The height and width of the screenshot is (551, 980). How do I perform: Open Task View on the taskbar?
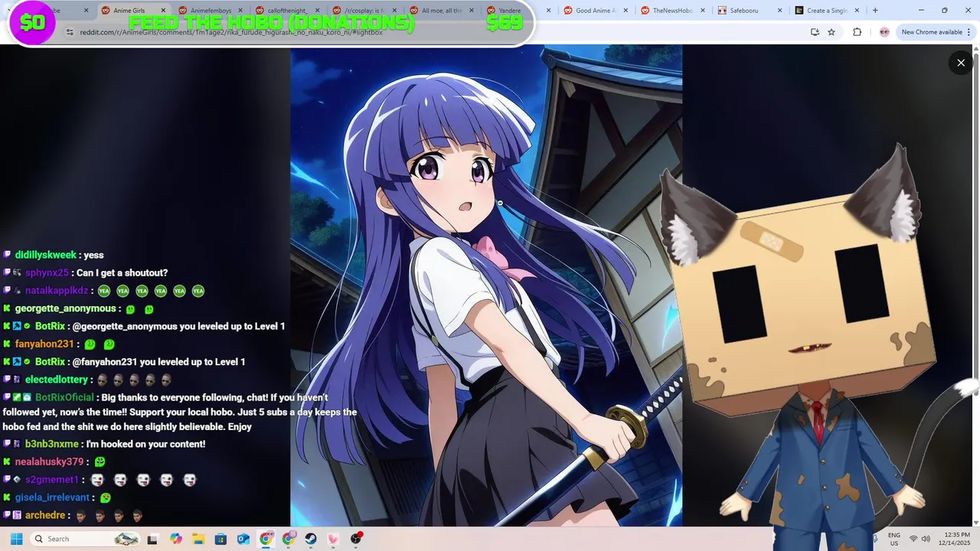pos(152,539)
